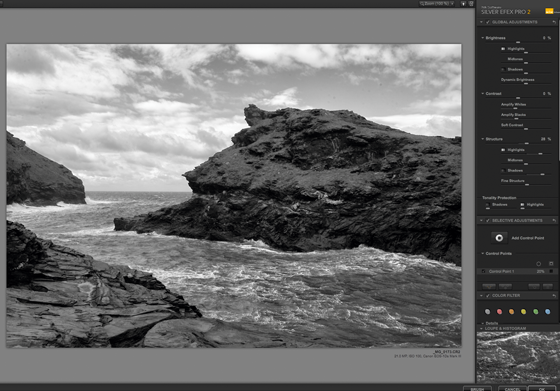Toggle the Control Point 1 checkbox
The height and width of the screenshot is (391, 560).
[484, 271]
